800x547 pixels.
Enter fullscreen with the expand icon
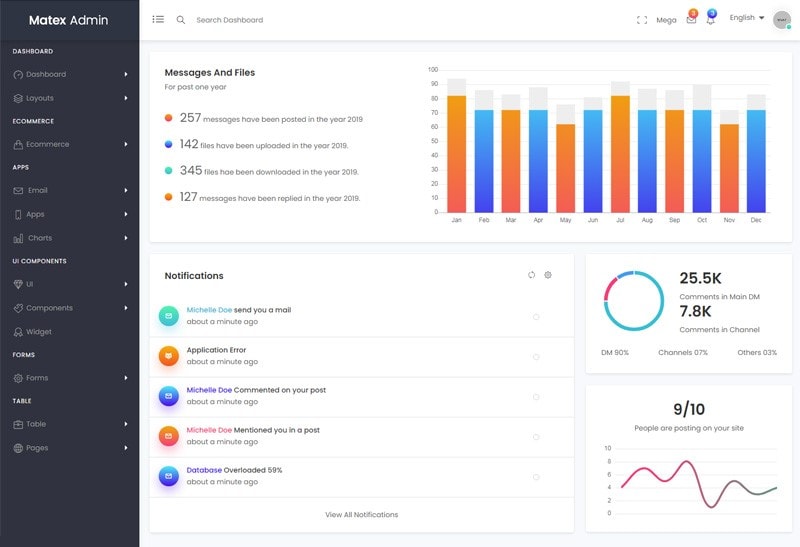642,20
